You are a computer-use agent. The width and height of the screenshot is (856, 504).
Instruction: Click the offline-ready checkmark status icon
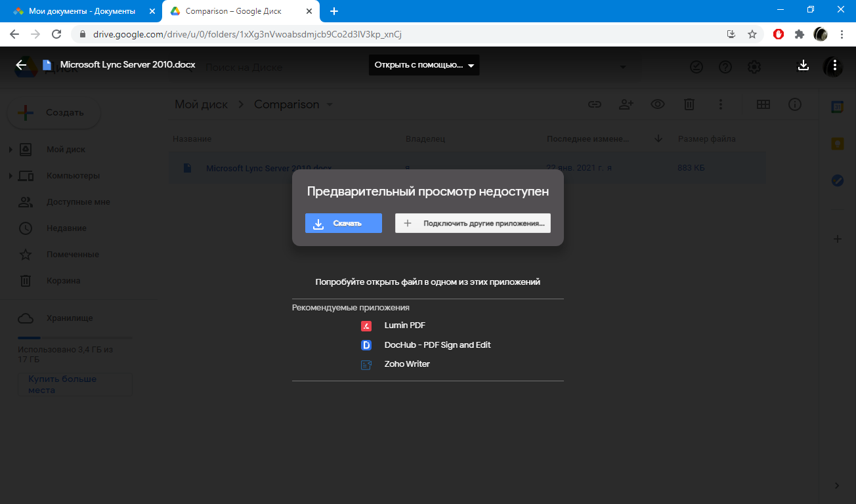pos(696,67)
